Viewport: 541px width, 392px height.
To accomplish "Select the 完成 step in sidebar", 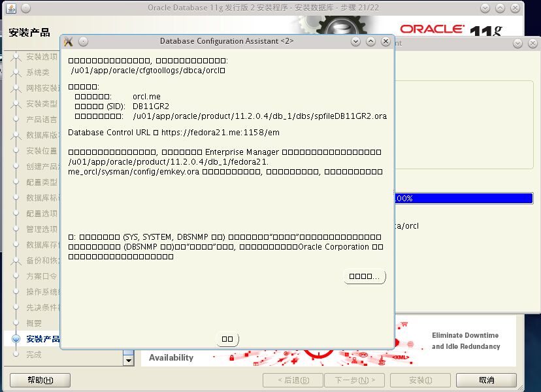I will [34, 355].
